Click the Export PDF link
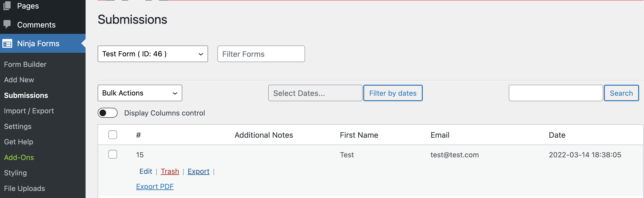 click(155, 187)
